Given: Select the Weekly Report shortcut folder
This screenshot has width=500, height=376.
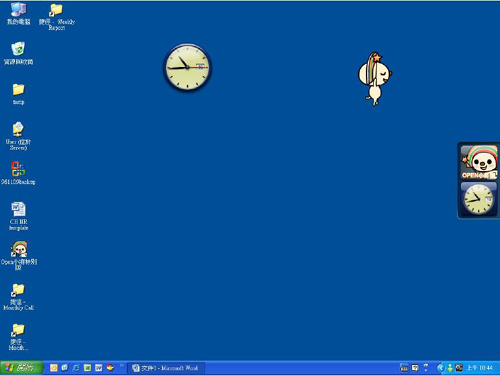Looking at the screenshot, I should [56, 17].
